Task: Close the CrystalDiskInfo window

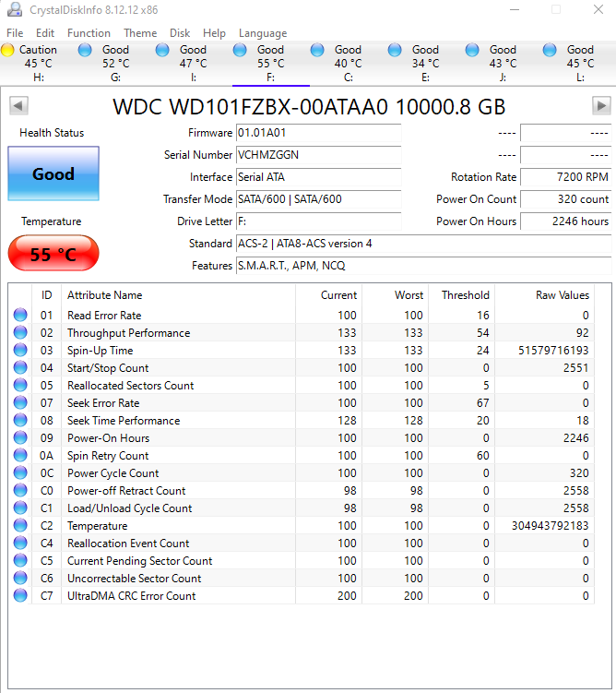Action: (x=598, y=9)
